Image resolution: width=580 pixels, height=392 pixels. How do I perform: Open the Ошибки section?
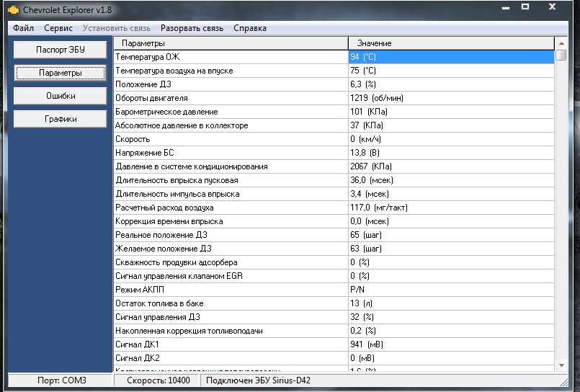tap(61, 96)
